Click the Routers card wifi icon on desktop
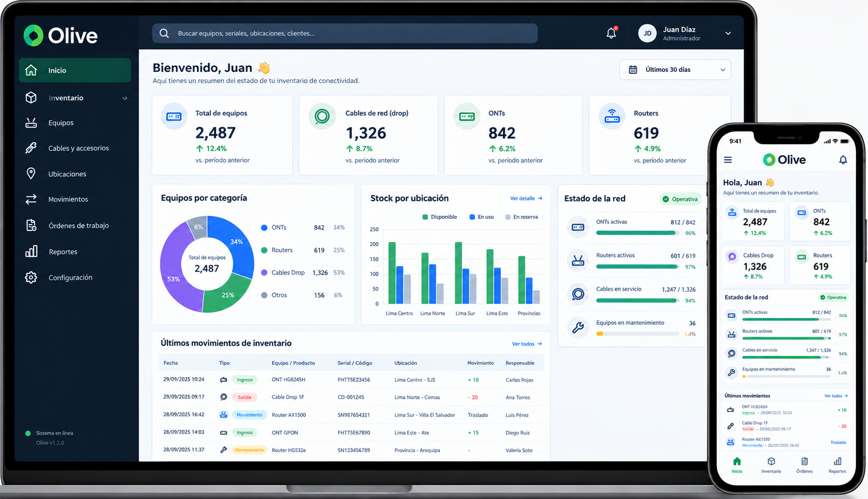 click(612, 116)
